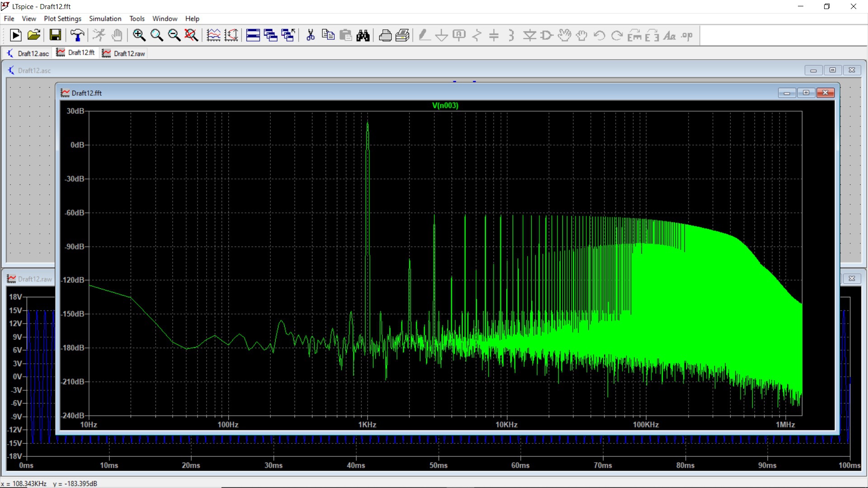Click the Cut scissors icon
This screenshot has height=488, width=868.
[310, 35]
